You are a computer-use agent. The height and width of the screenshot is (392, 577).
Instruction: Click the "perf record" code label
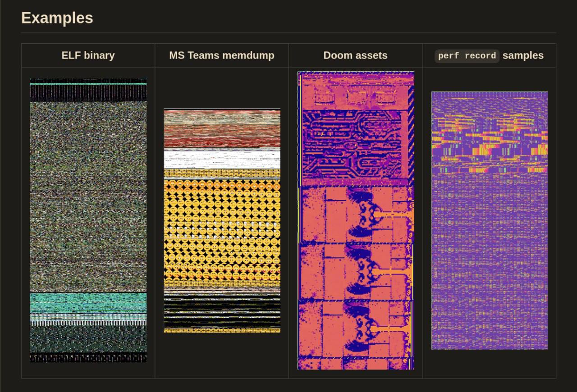coord(467,56)
